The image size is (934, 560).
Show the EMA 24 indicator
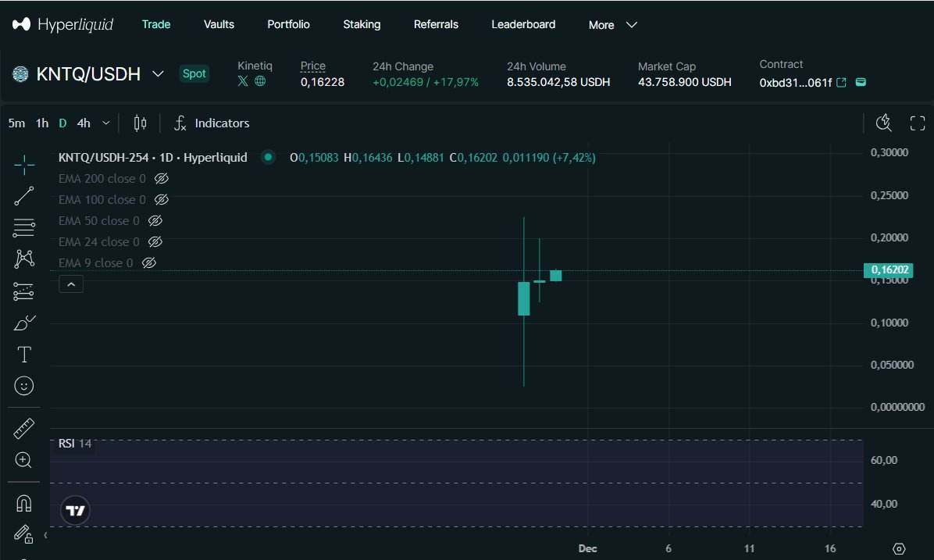coord(155,242)
